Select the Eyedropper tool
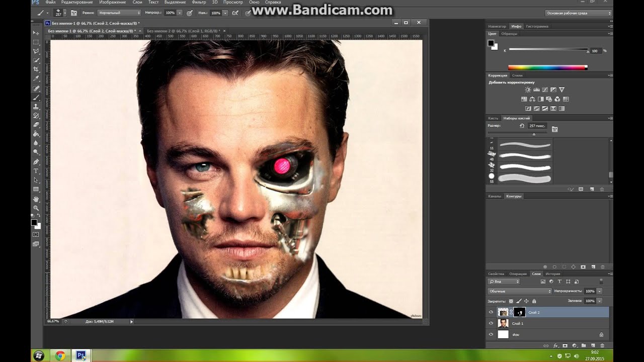Image resolution: width=644 pixels, height=362 pixels. pyautogui.click(x=36, y=79)
